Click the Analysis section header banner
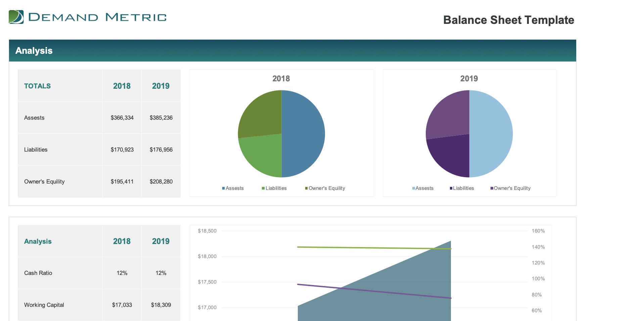Screen dimensions: 644x321 (292, 50)
